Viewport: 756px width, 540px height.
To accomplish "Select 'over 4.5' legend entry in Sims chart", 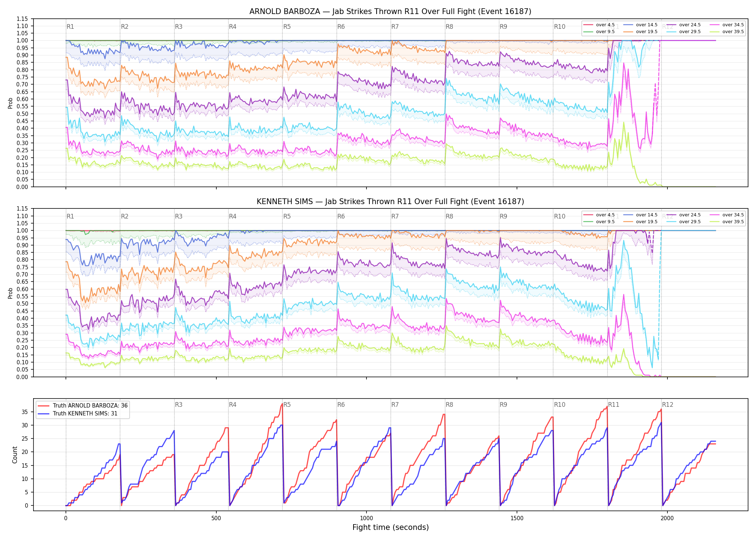I will click(x=599, y=215).
